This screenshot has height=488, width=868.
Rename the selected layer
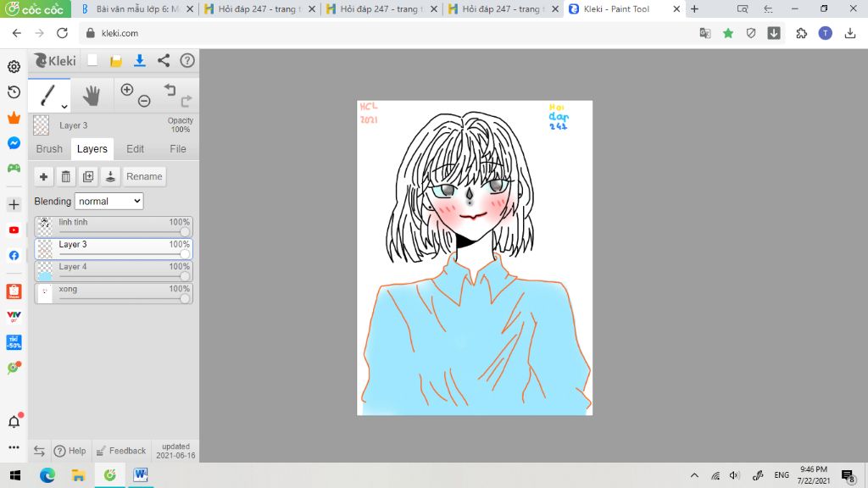[144, 176]
